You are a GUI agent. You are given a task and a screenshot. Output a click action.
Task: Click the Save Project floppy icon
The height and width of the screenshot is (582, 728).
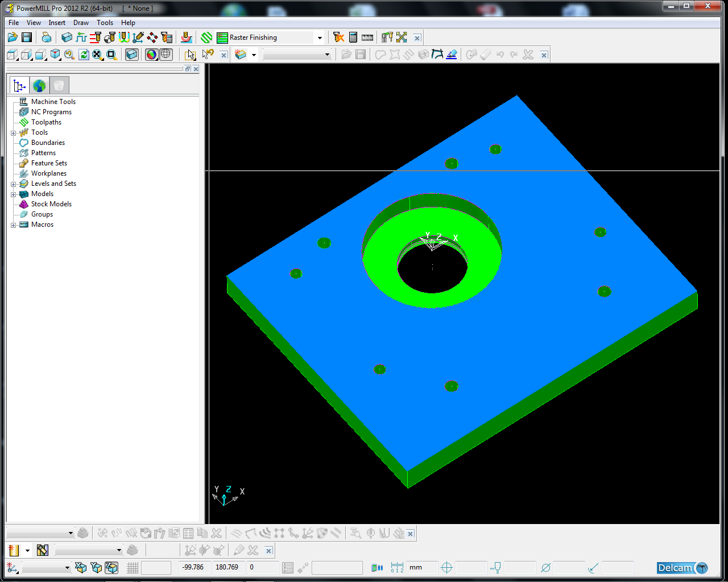[27, 38]
